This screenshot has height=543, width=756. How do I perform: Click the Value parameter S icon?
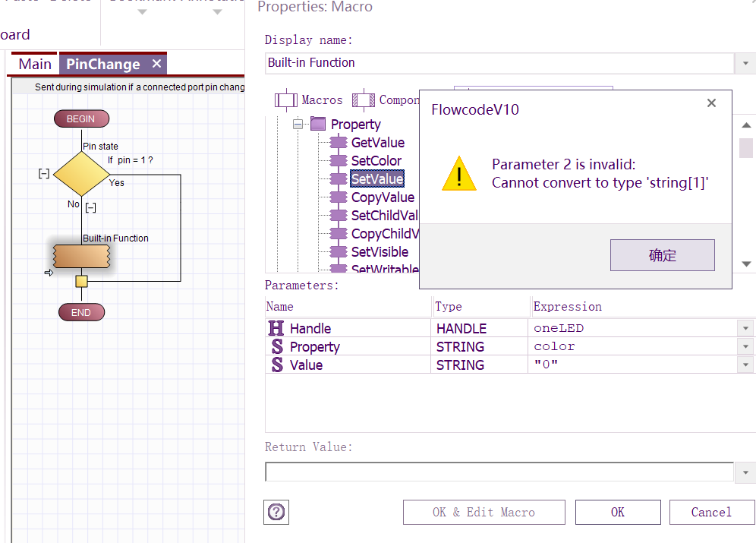coord(277,365)
